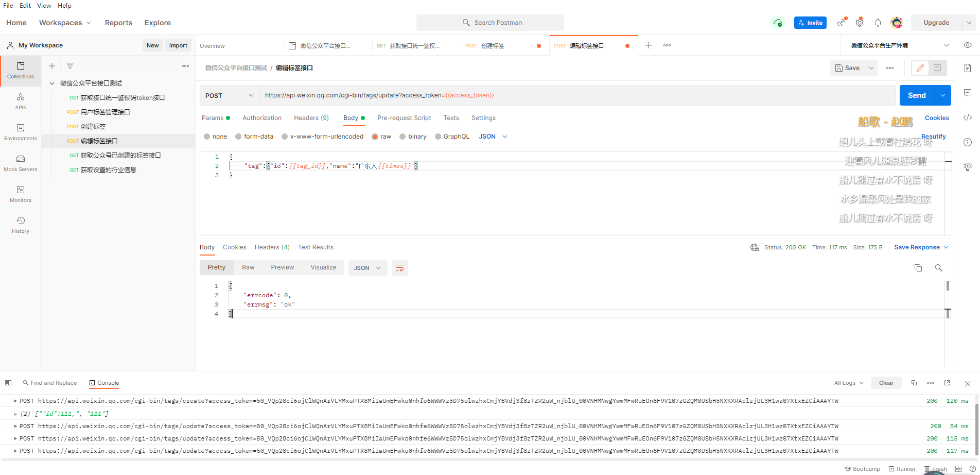Select the GraphQL body type
The height and width of the screenshot is (475, 980).
[x=438, y=137]
